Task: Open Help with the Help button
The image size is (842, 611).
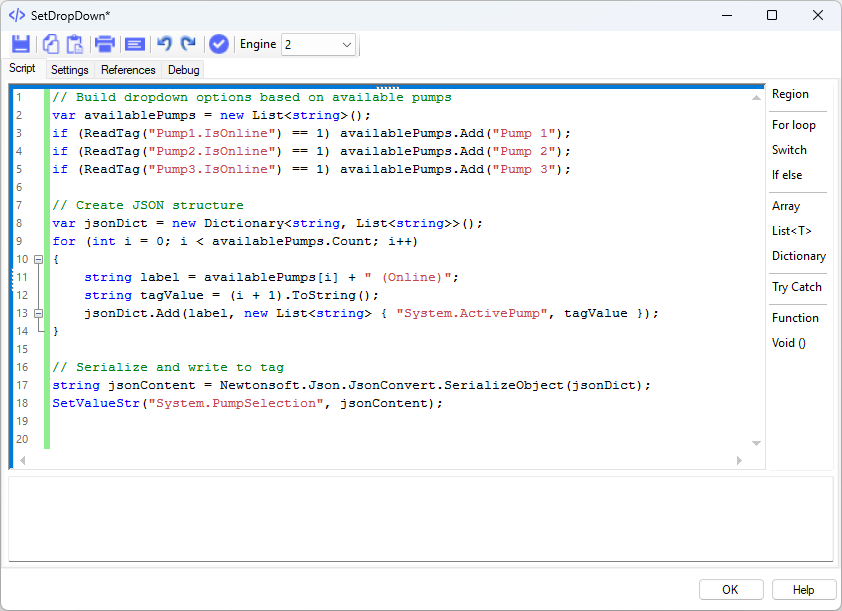Action: pos(803,589)
